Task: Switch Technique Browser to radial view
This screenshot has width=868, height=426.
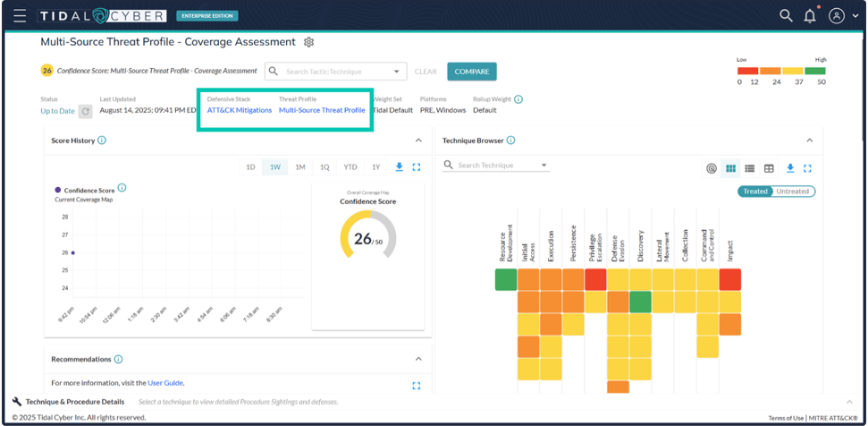Action: pyautogui.click(x=712, y=168)
